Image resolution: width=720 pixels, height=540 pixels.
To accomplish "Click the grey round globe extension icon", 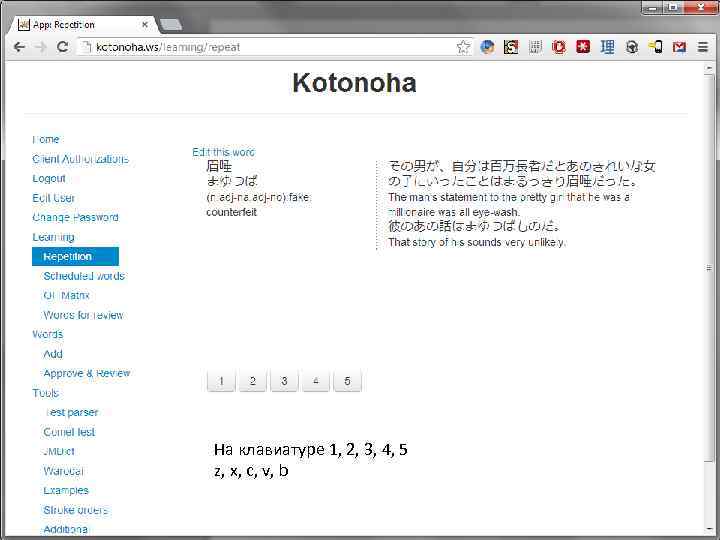I will 632,47.
